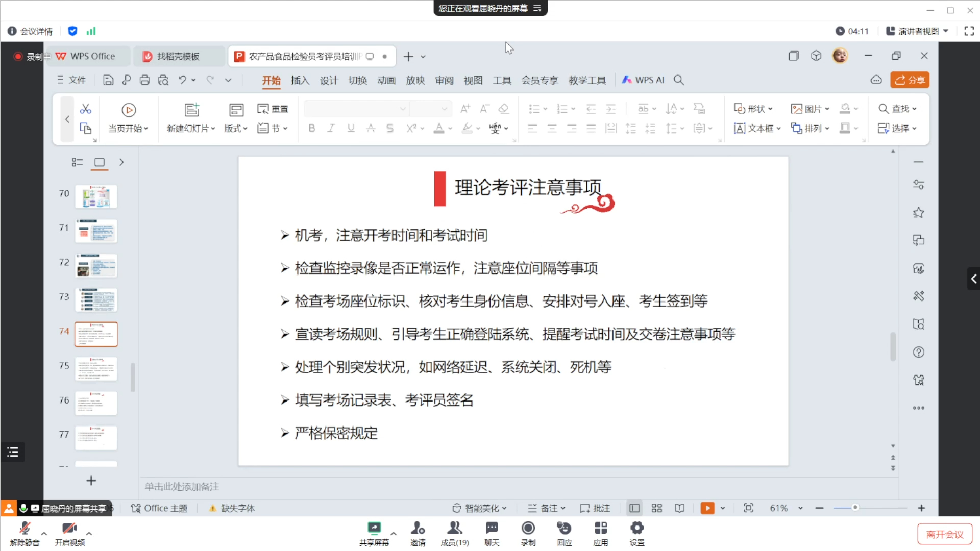Adjust the zoom slider handle

[x=855, y=508]
